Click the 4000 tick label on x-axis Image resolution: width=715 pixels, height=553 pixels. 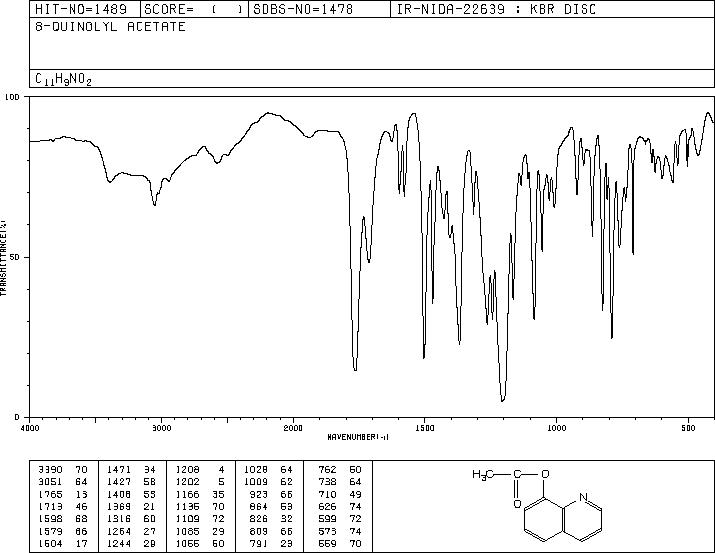point(30,428)
